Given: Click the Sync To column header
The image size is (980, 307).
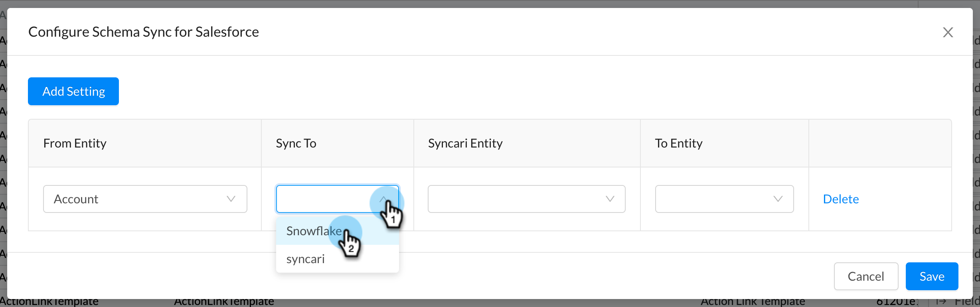Looking at the screenshot, I should point(295,143).
